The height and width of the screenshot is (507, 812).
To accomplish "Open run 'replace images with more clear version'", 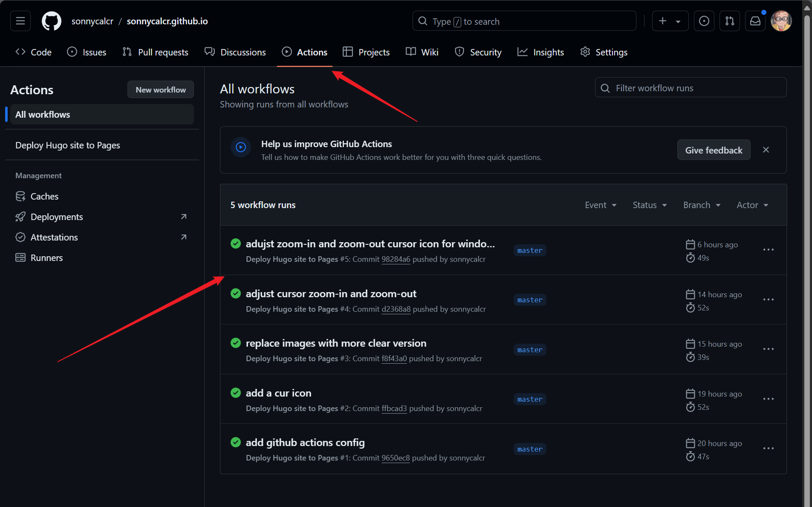I will (x=336, y=343).
